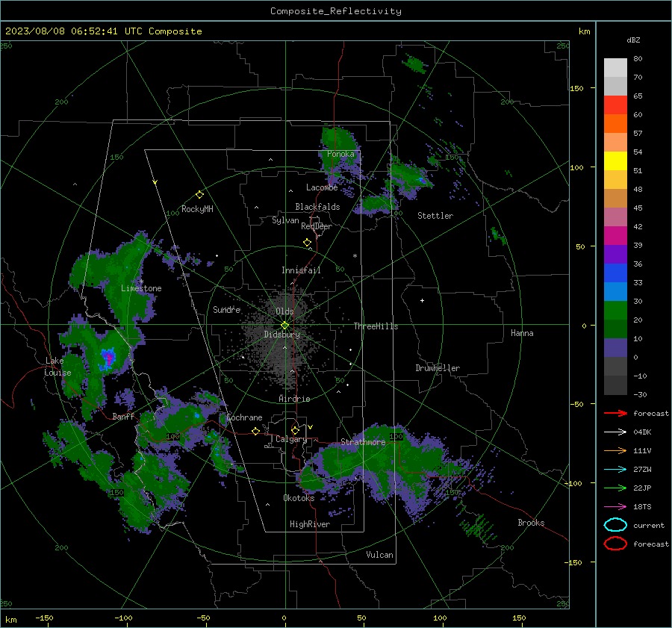
Task: Click the red forecast arrow in legend
Action: (x=615, y=413)
